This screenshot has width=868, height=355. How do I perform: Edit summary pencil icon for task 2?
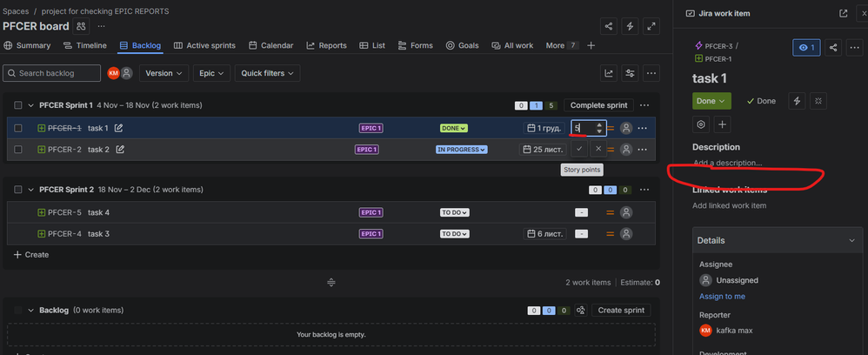coord(120,149)
